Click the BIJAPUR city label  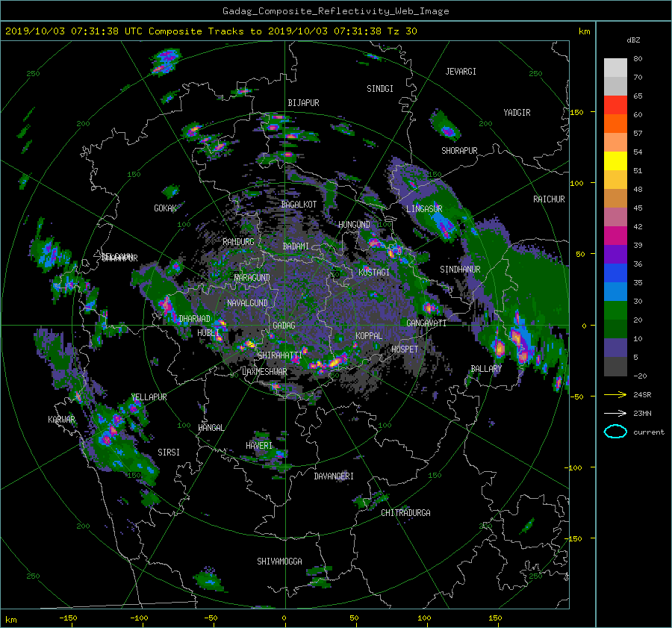tap(303, 103)
